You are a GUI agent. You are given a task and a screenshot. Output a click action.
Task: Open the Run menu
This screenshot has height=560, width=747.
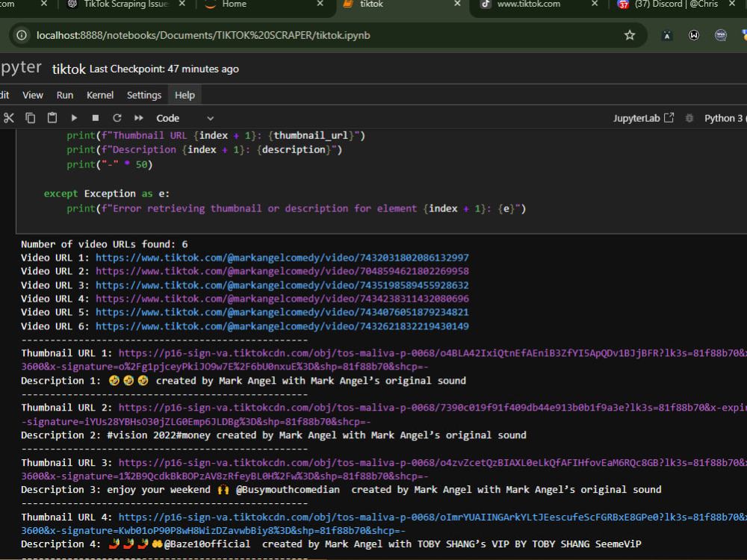pos(65,96)
